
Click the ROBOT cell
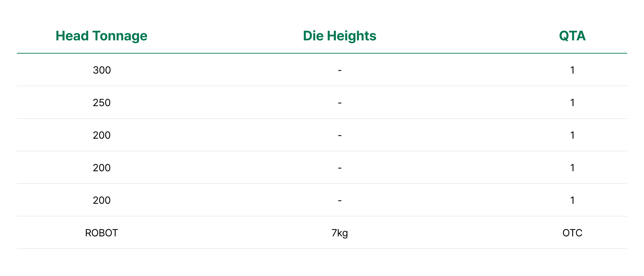point(101,233)
